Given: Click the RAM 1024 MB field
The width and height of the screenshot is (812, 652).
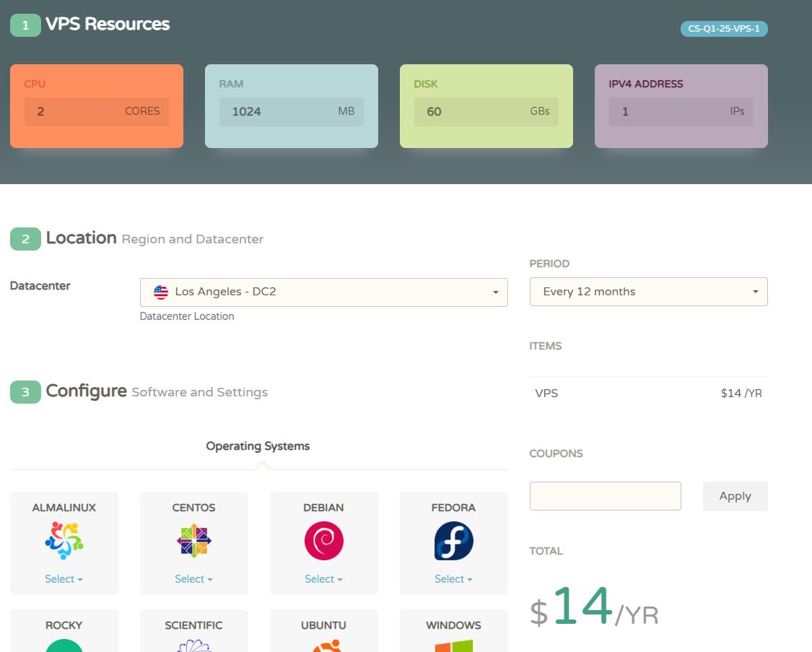Looking at the screenshot, I should 291,112.
